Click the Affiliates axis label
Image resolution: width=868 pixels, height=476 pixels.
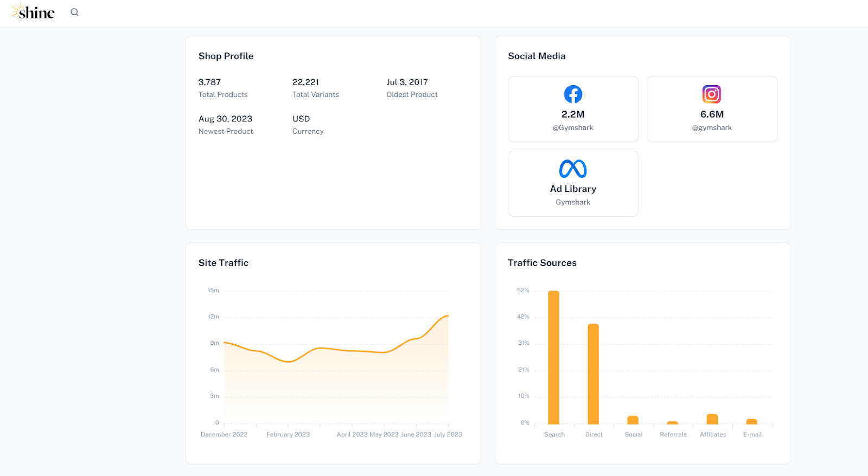(713, 435)
